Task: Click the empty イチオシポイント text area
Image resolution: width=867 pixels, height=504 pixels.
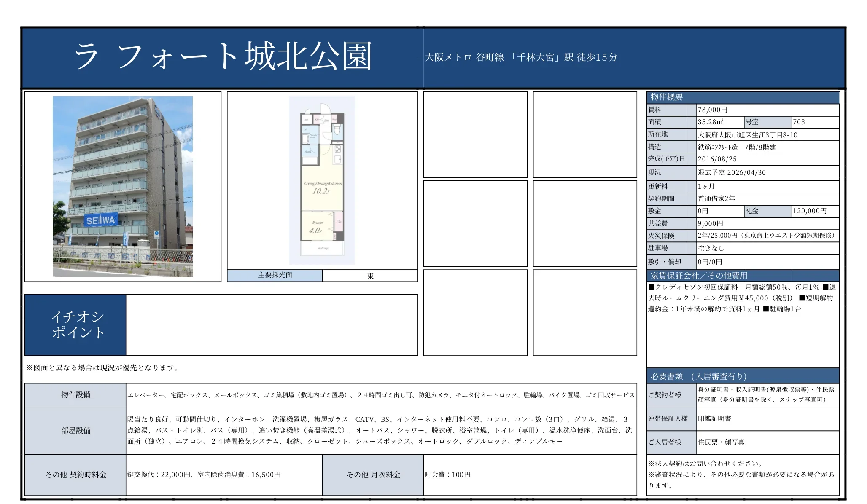Action: (272, 324)
